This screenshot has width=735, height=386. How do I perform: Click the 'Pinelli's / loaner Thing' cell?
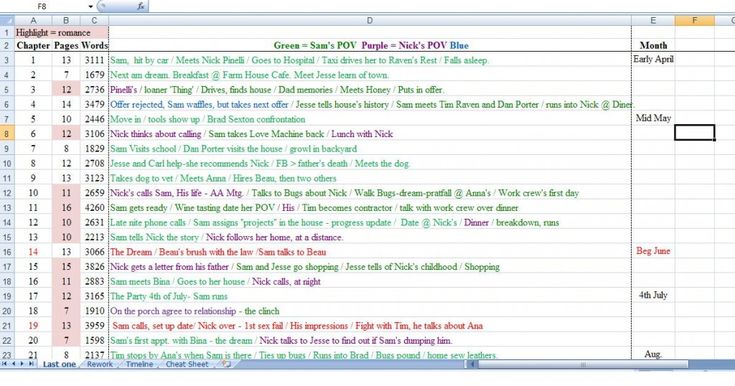370,90
